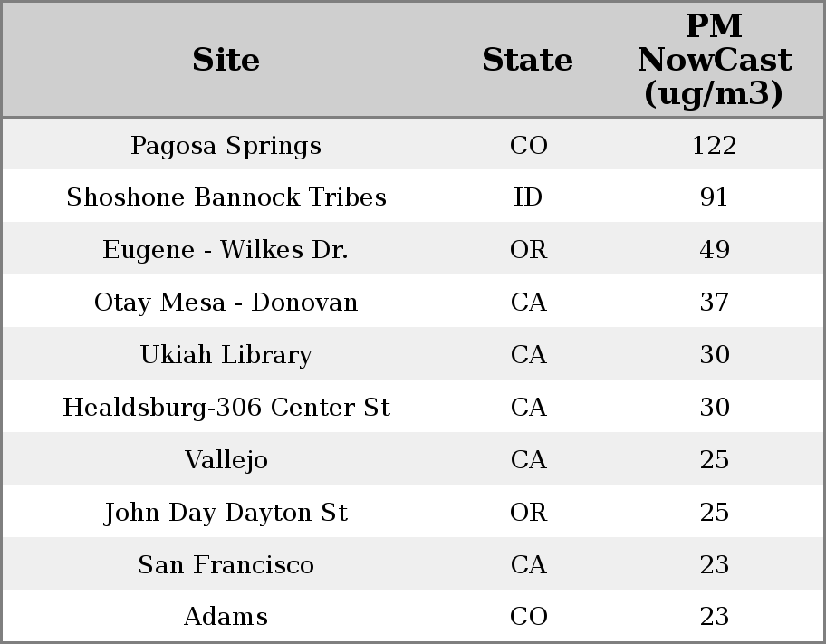
Task: Click the PM NowCast column header
Action: point(714,60)
